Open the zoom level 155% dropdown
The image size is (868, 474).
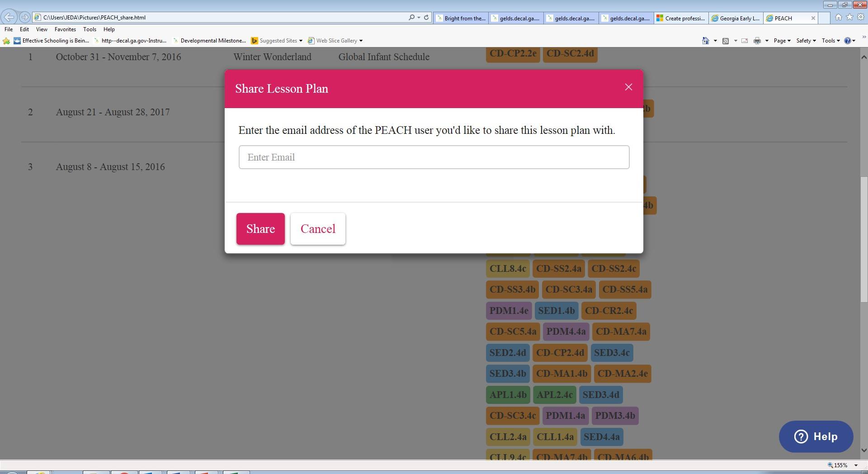pos(856,465)
